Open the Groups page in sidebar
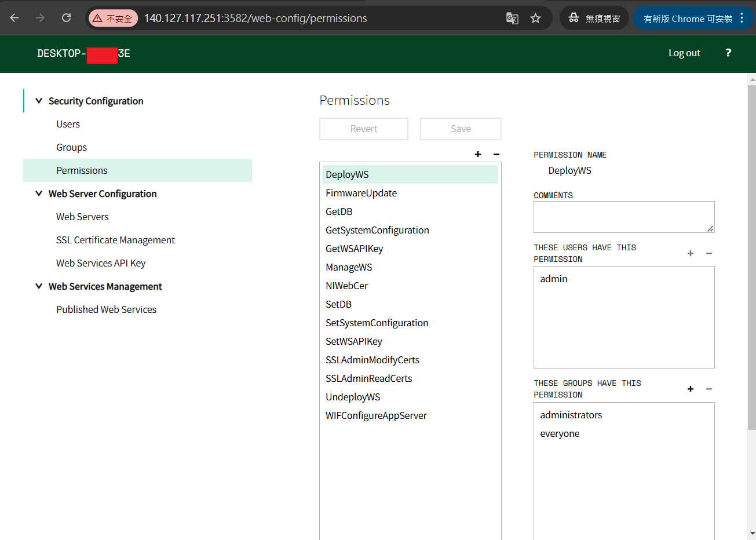Screen dimensions: 756x540 tap(71, 147)
